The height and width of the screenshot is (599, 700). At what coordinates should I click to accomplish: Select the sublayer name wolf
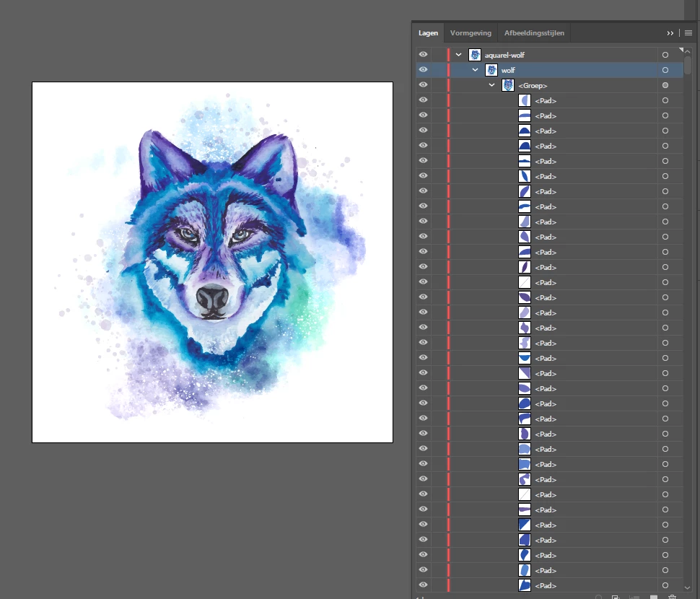tap(508, 70)
